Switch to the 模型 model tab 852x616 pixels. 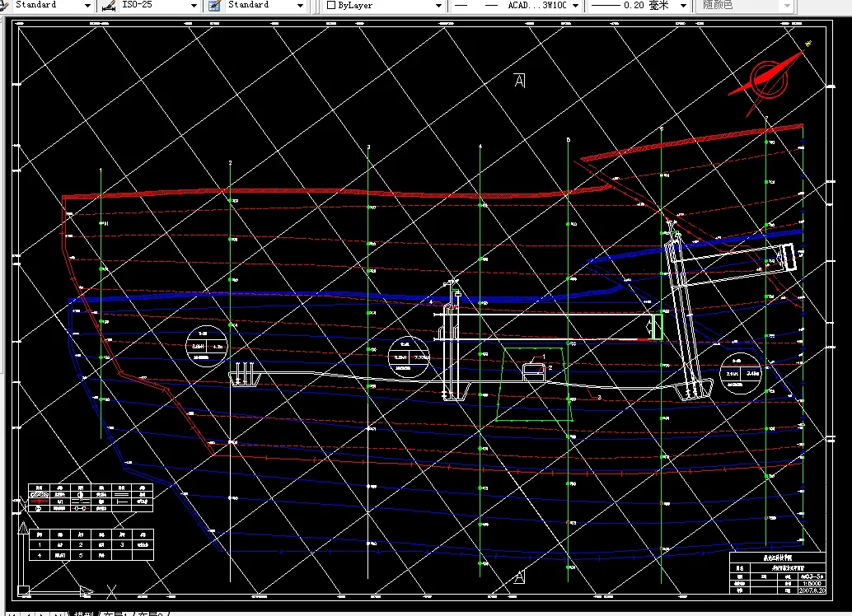(84, 614)
